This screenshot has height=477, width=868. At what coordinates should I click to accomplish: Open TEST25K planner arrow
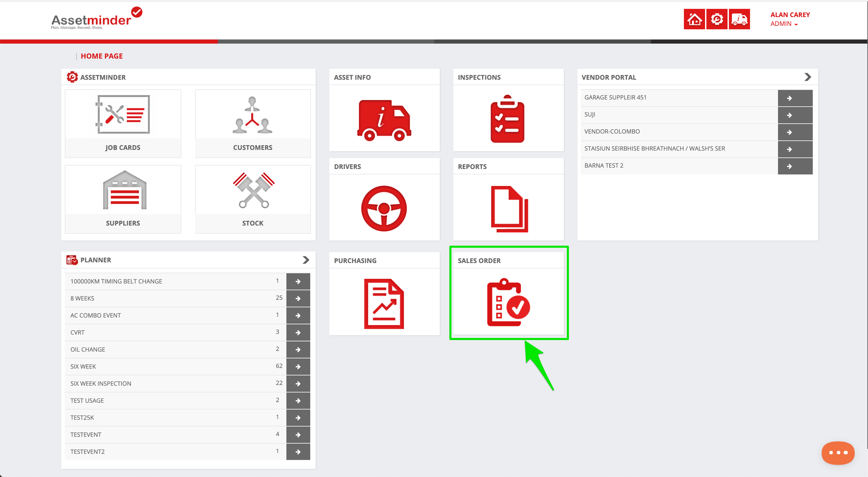pyautogui.click(x=298, y=418)
